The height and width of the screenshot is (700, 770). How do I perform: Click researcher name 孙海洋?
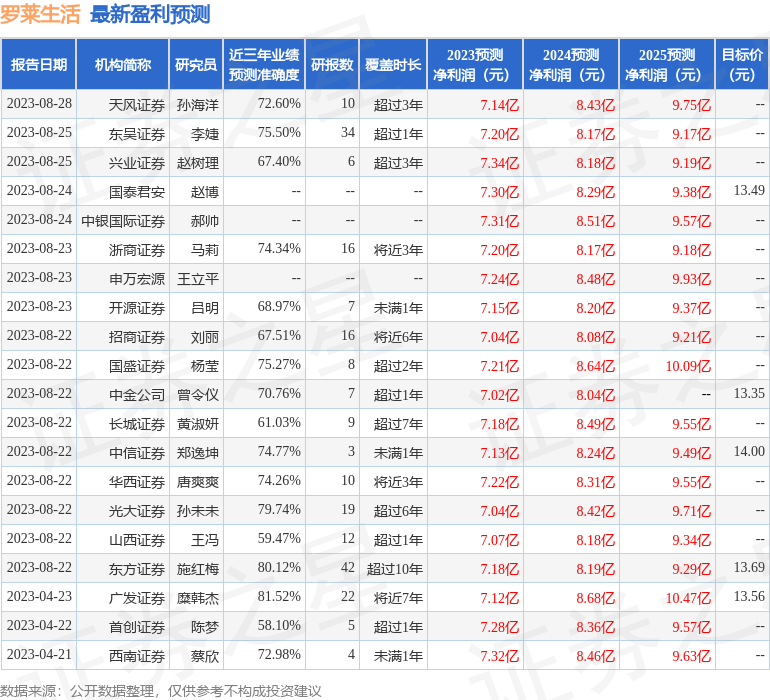197,105
